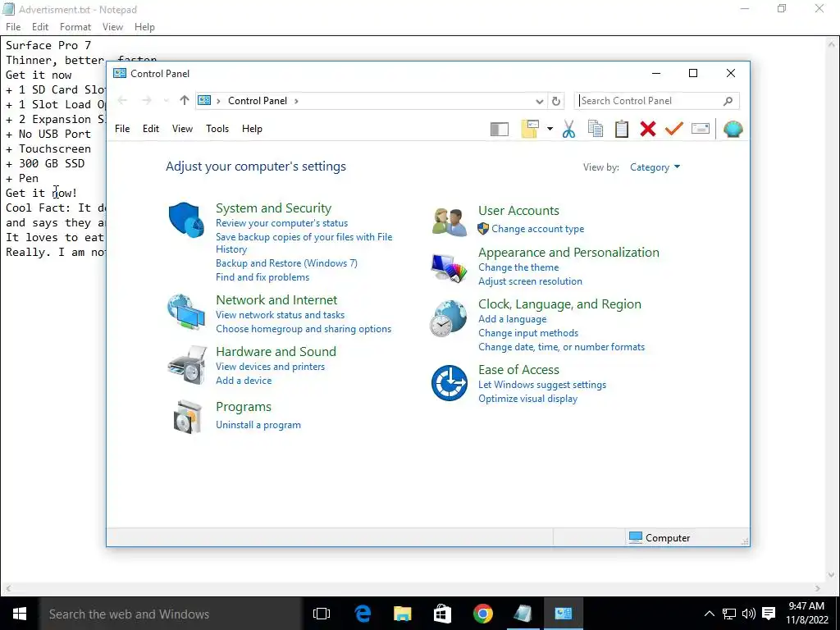
Task: Open the System and Security shield icon
Action: 186,219
